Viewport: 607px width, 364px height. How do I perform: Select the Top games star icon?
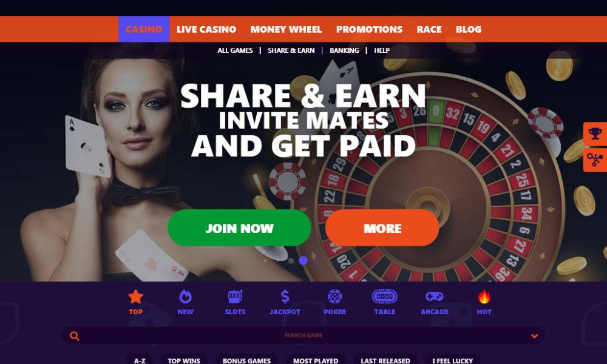pos(135,297)
